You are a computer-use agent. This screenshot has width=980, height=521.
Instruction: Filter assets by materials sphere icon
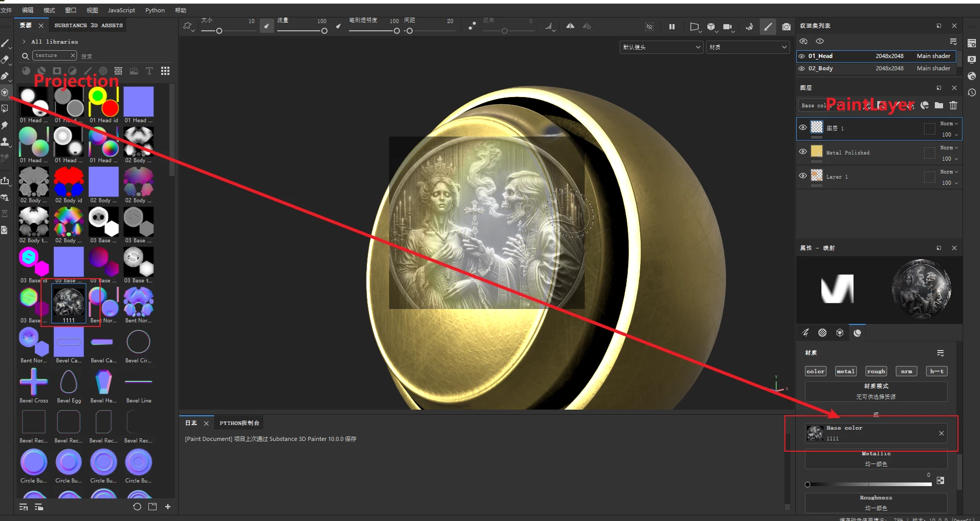(x=26, y=71)
